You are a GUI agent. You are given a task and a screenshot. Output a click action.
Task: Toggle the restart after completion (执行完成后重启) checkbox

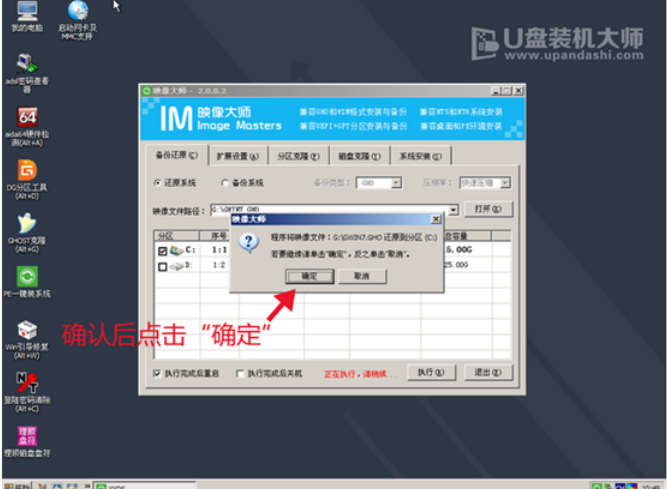pyautogui.click(x=157, y=373)
